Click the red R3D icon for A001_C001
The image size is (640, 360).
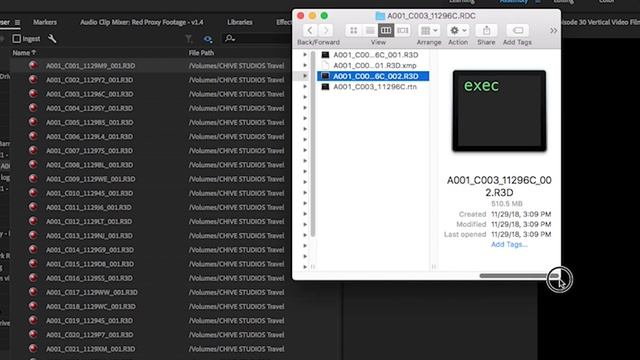pyautogui.click(x=33, y=65)
